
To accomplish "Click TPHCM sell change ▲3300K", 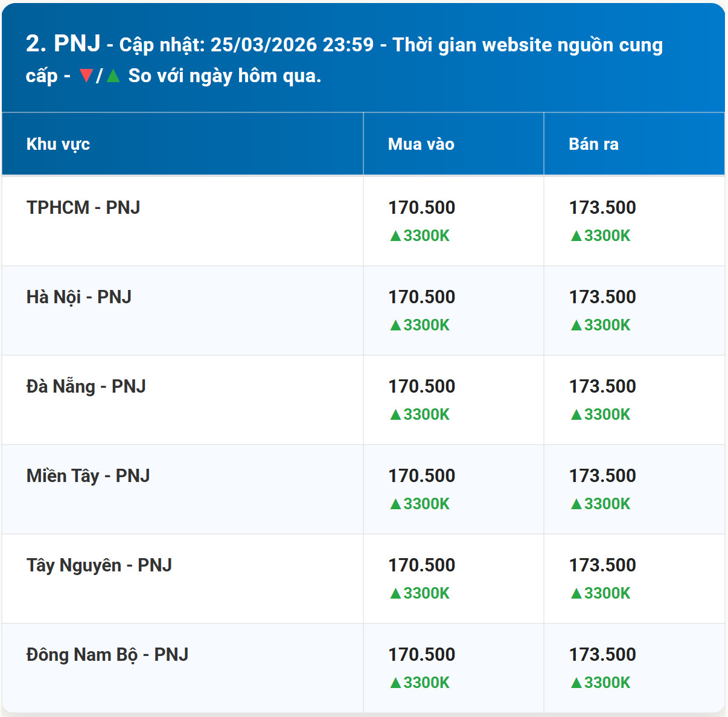I will coord(600,236).
